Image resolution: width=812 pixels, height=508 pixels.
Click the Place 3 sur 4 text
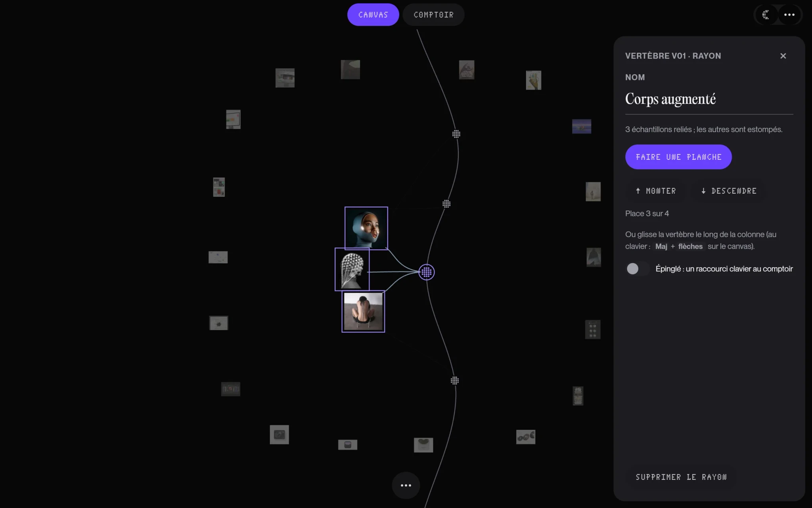(647, 214)
